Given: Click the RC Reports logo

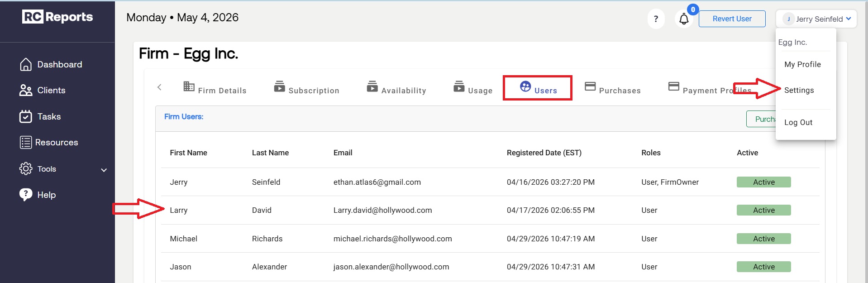Looking at the screenshot, I should (x=57, y=17).
